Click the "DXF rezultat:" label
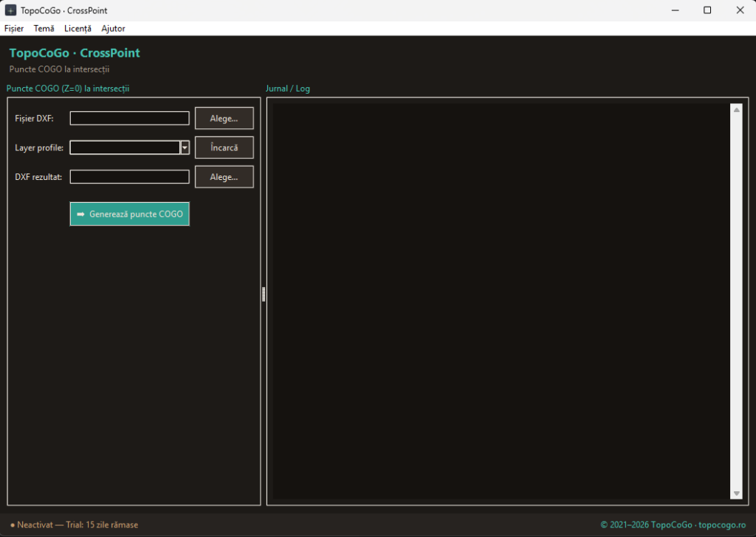The image size is (756, 537). tap(38, 177)
